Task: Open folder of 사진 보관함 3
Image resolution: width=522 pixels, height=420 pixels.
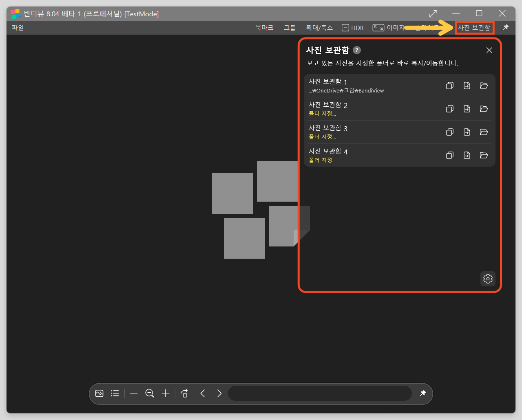Action: 484,132
